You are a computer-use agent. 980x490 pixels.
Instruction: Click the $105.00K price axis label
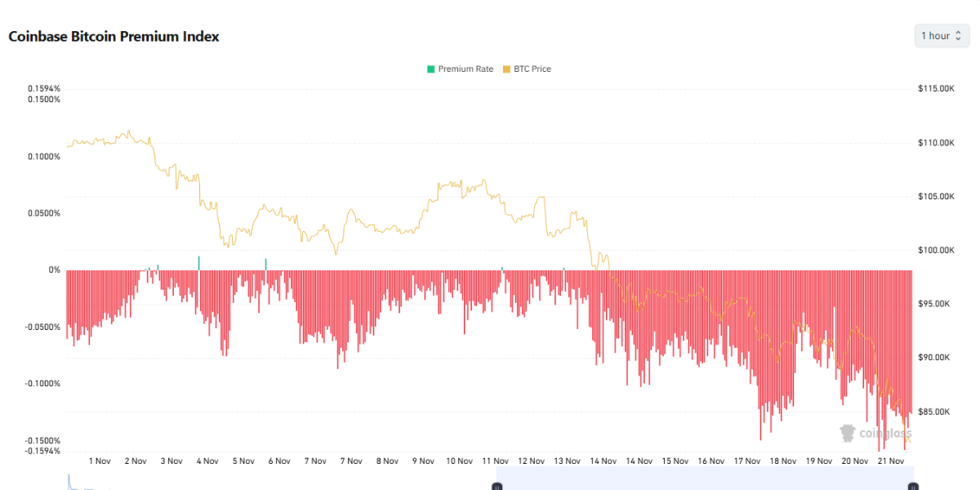coord(937,197)
